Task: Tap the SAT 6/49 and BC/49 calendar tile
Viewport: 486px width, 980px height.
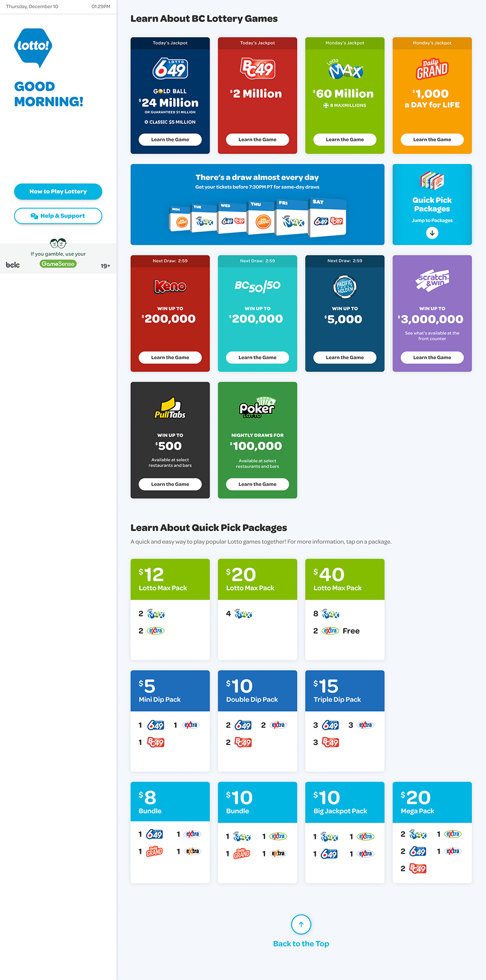Action: (x=328, y=218)
